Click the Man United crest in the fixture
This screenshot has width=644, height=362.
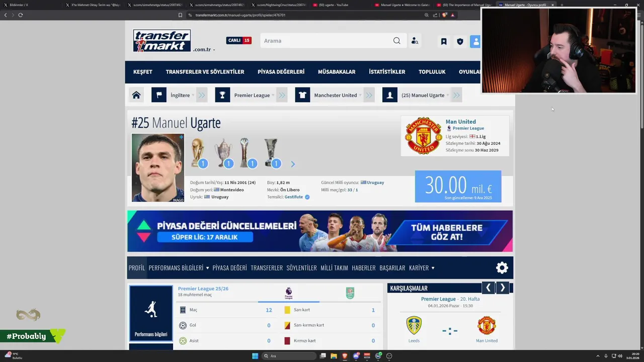pyautogui.click(x=487, y=325)
